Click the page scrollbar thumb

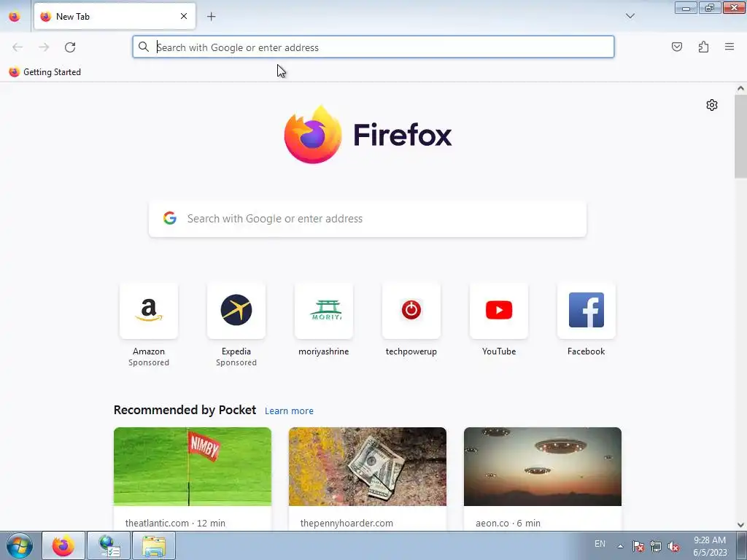(x=740, y=136)
